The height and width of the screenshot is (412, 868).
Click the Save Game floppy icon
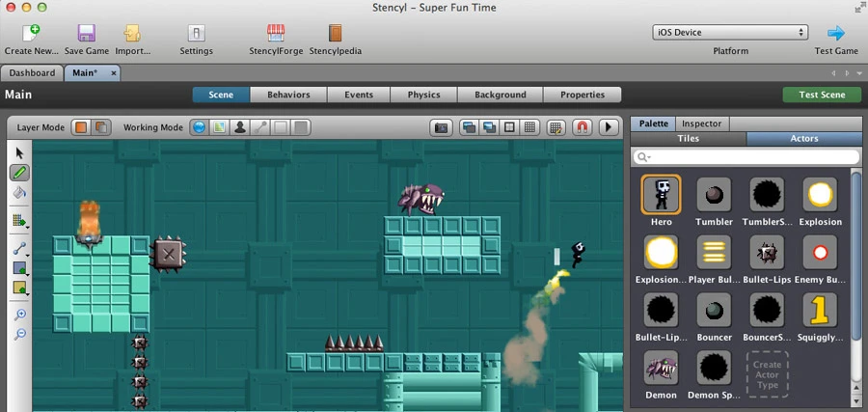87,34
